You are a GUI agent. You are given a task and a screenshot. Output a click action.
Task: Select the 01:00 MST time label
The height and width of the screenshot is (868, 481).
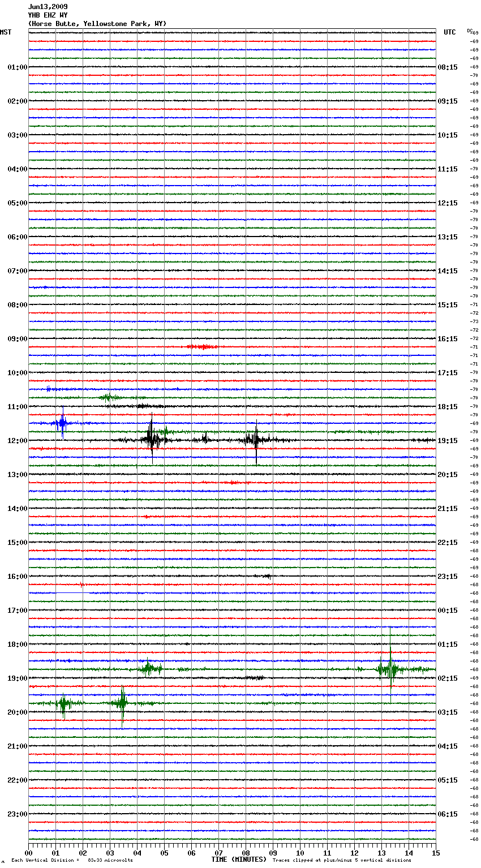[18, 67]
